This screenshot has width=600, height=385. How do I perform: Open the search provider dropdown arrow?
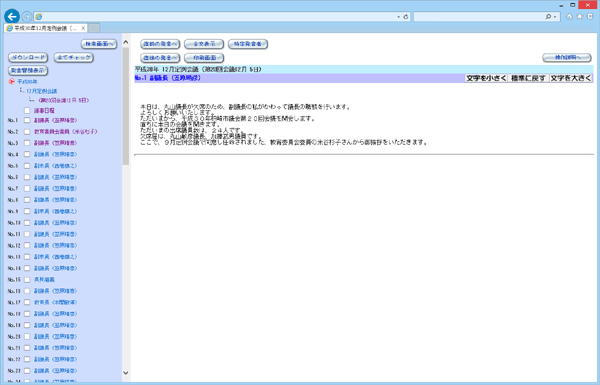point(555,17)
